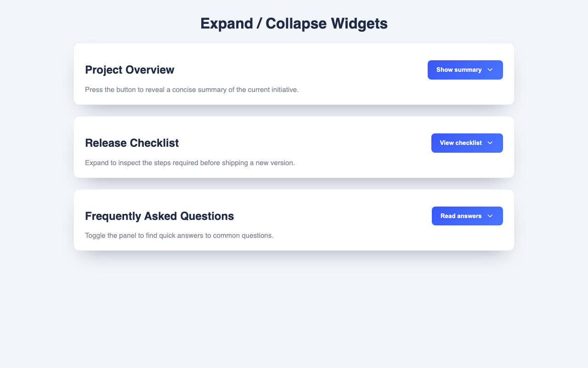The width and height of the screenshot is (588, 368).
Task: Select the arrow inside the Release Checklist button
Action: 491,143
